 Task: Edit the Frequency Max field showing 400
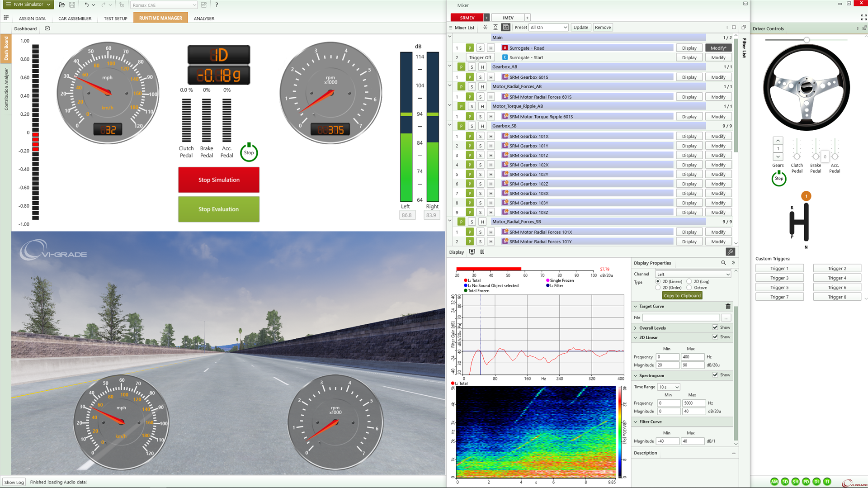click(x=693, y=357)
